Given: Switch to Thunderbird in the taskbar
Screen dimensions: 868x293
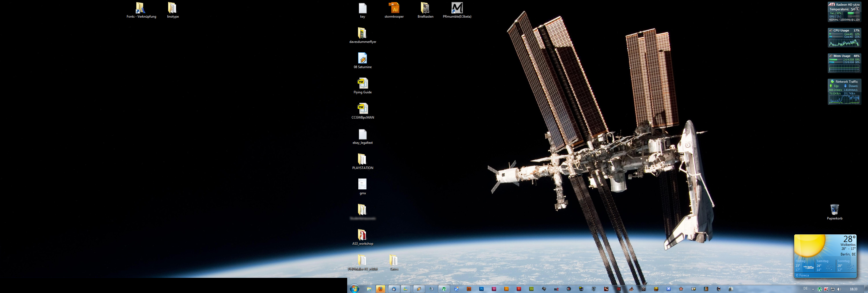Looking at the screenshot, I should [394, 289].
